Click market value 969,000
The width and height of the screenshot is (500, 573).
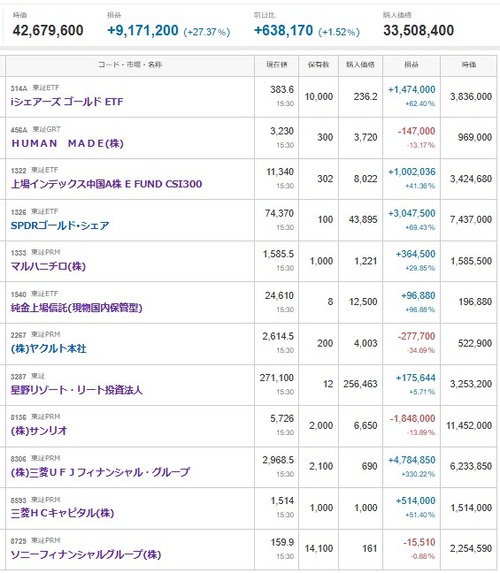click(x=475, y=137)
